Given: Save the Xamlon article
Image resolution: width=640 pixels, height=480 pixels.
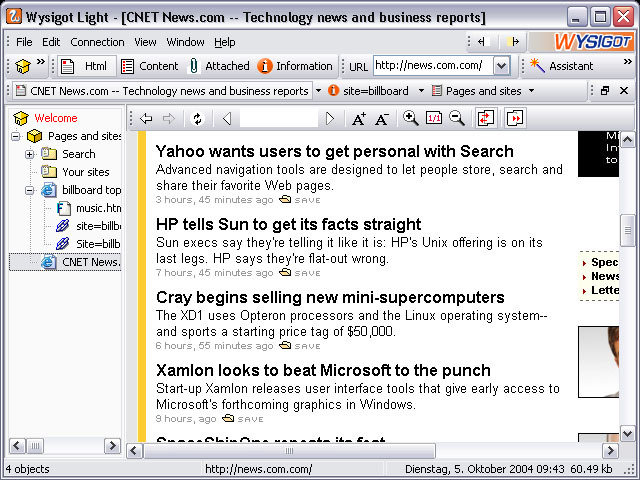Looking at the screenshot, I should (x=242, y=418).
